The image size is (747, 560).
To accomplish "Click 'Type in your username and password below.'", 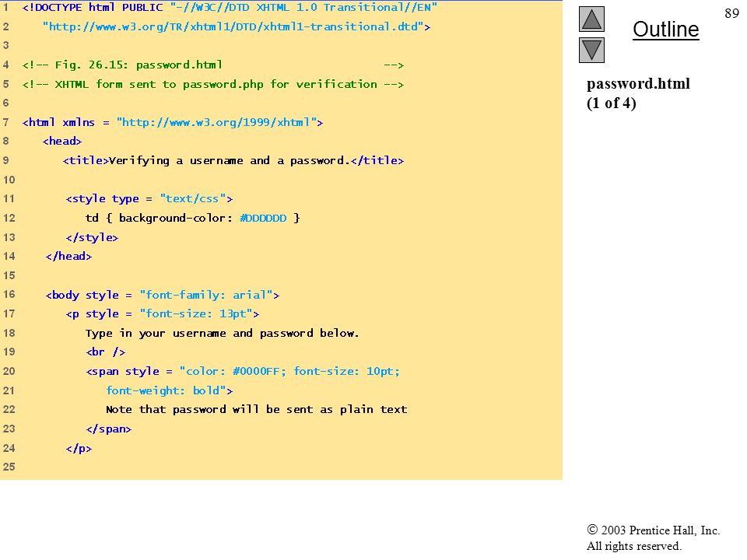I will point(222,333).
